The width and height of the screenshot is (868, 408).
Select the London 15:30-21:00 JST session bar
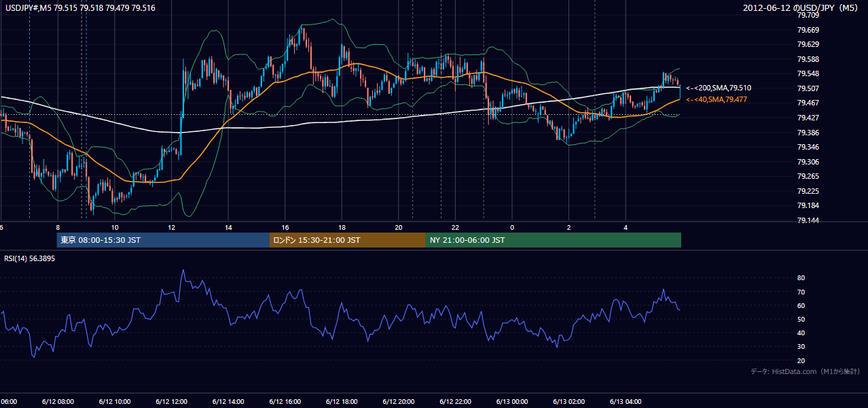348,240
